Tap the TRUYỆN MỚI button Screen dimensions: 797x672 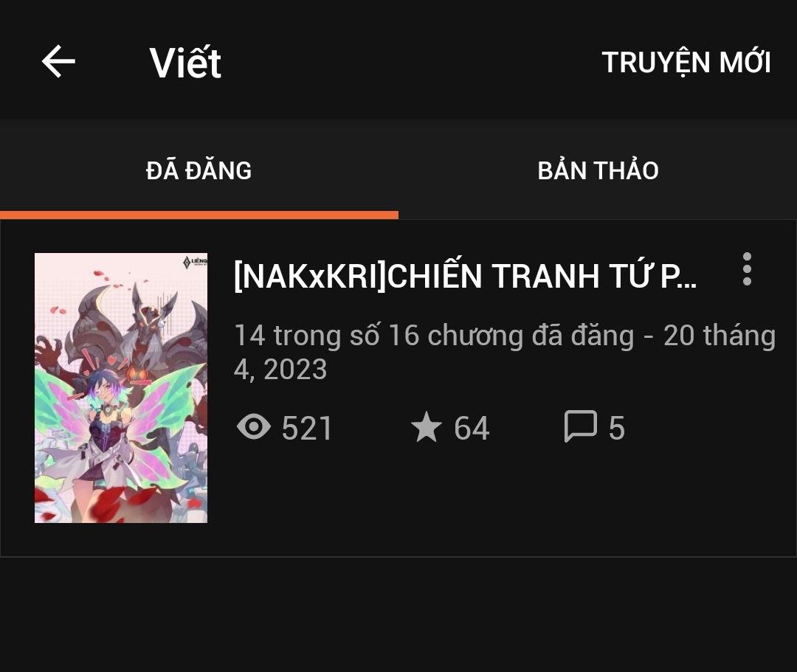click(x=686, y=63)
